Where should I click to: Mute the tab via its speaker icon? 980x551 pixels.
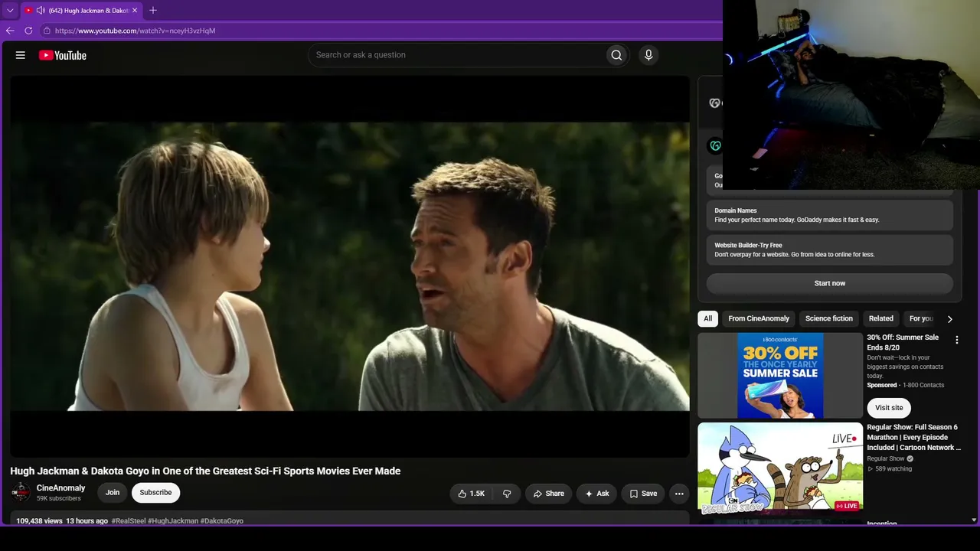tap(41, 11)
